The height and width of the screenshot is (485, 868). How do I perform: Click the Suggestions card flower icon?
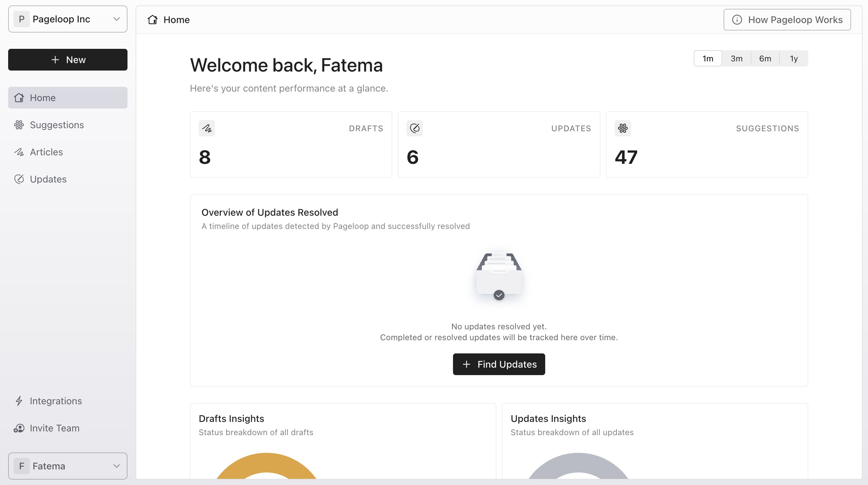point(623,128)
